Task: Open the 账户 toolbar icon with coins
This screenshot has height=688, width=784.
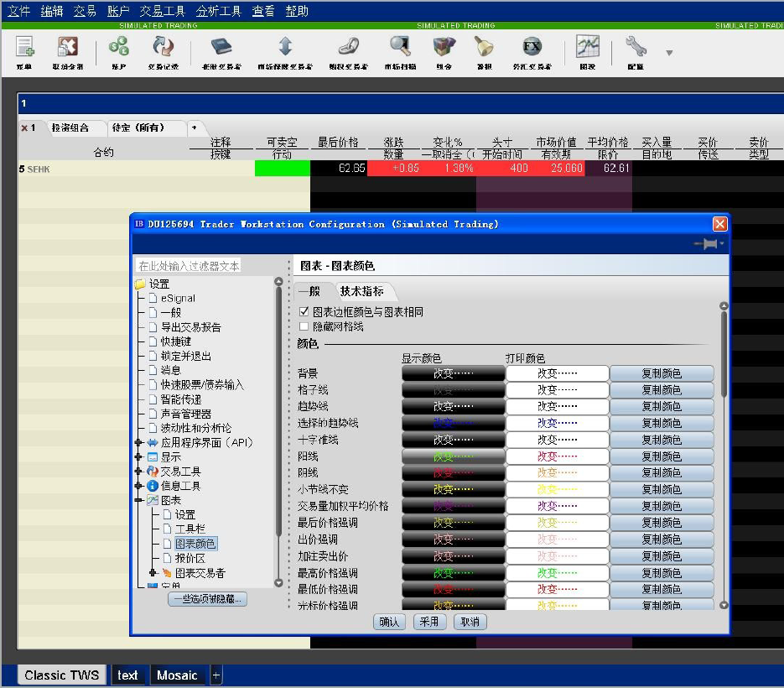Action: 118,52
